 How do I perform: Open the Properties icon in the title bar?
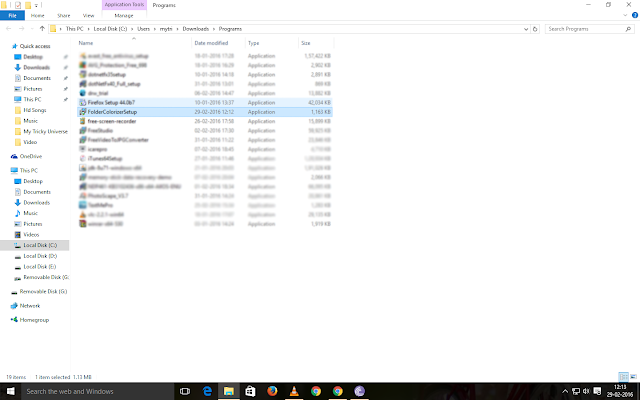point(18,5)
